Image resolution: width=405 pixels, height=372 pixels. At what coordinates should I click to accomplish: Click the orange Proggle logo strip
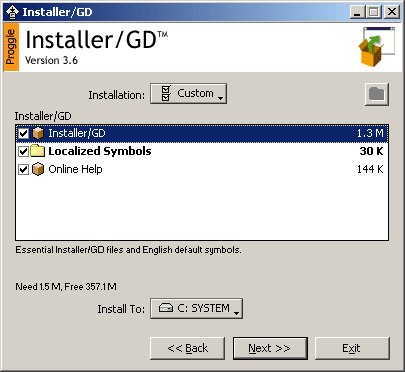point(11,47)
